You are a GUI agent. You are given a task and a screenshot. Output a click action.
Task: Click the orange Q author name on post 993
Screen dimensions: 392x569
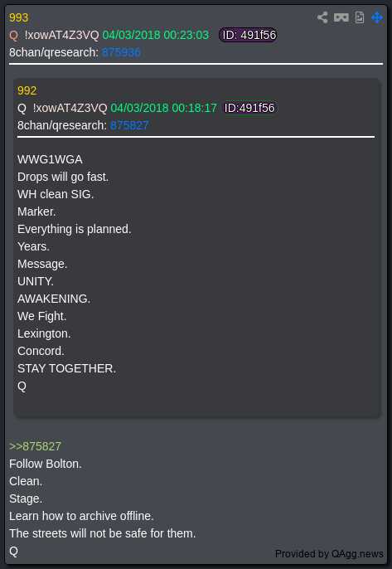coord(13,35)
